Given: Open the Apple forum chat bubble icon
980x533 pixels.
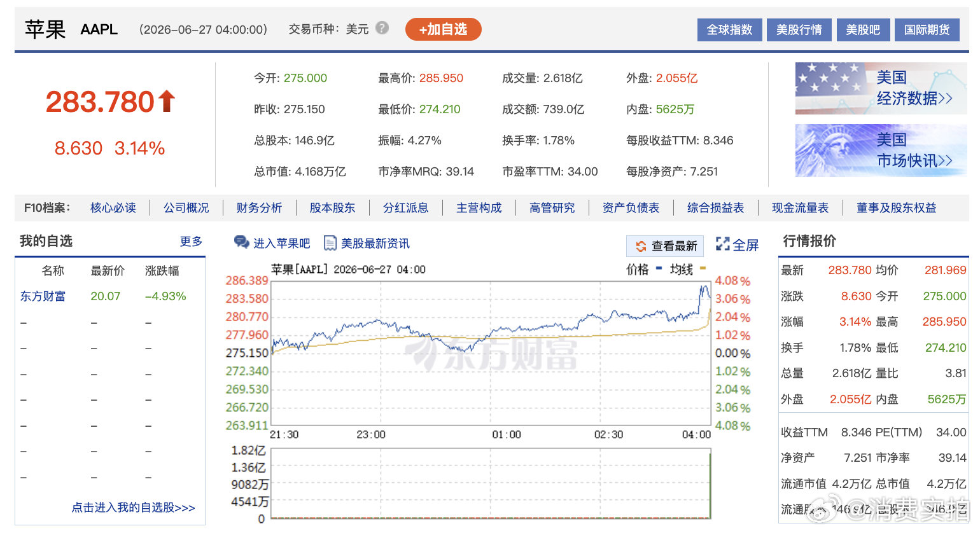Looking at the screenshot, I should coord(242,242).
